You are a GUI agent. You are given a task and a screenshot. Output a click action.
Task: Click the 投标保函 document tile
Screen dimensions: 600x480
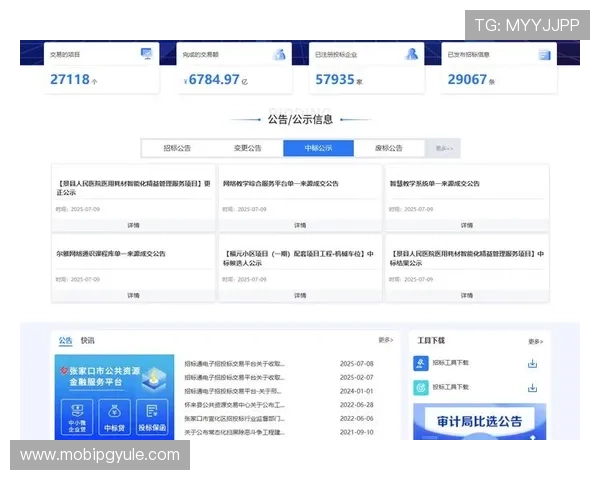152,417
